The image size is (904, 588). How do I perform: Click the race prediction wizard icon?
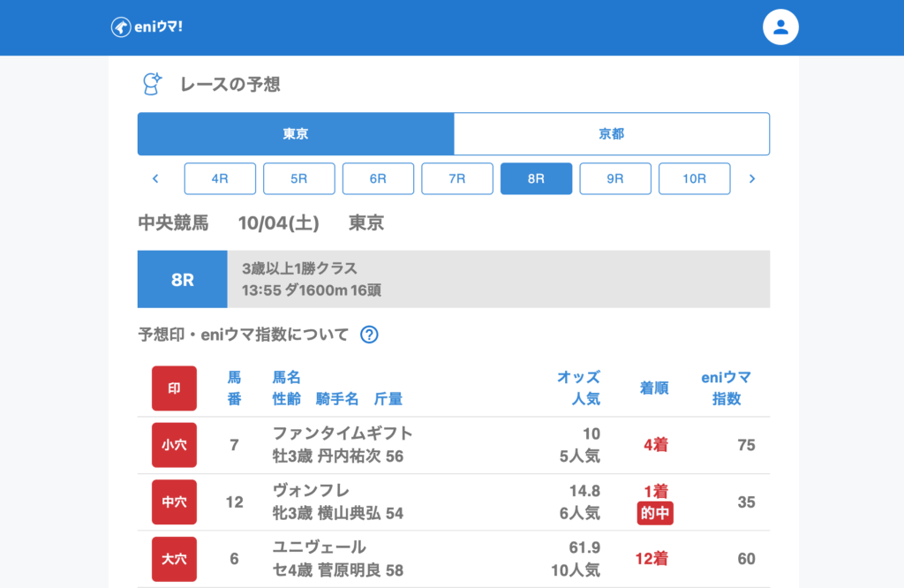153,84
